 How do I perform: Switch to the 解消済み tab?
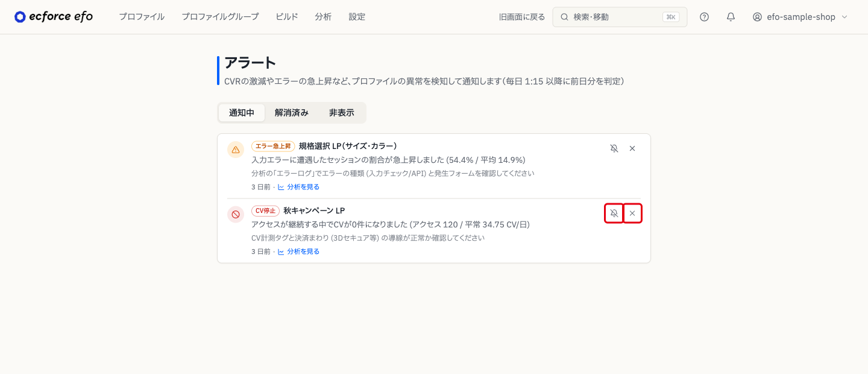click(x=292, y=113)
